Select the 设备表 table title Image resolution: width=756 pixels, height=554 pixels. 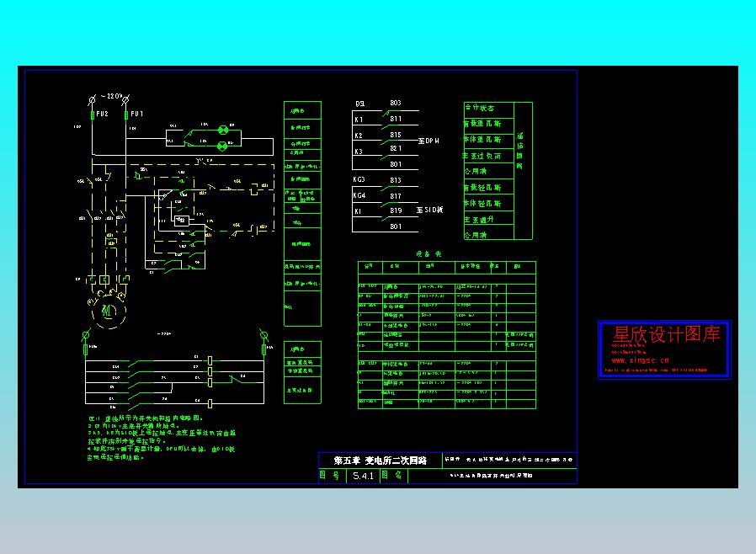pos(429,253)
